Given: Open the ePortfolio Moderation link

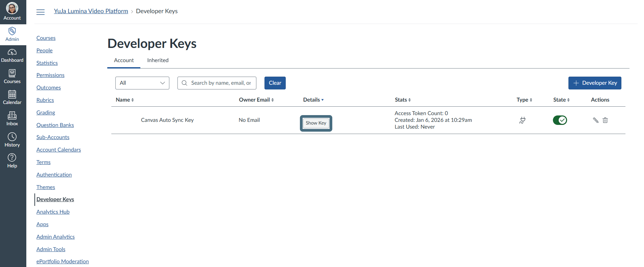Looking at the screenshot, I should [62, 262].
